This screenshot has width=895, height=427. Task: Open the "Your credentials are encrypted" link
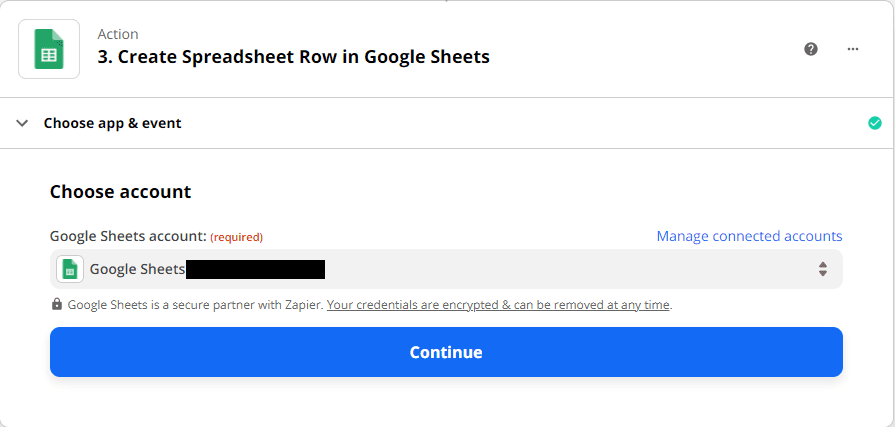[x=498, y=304]
